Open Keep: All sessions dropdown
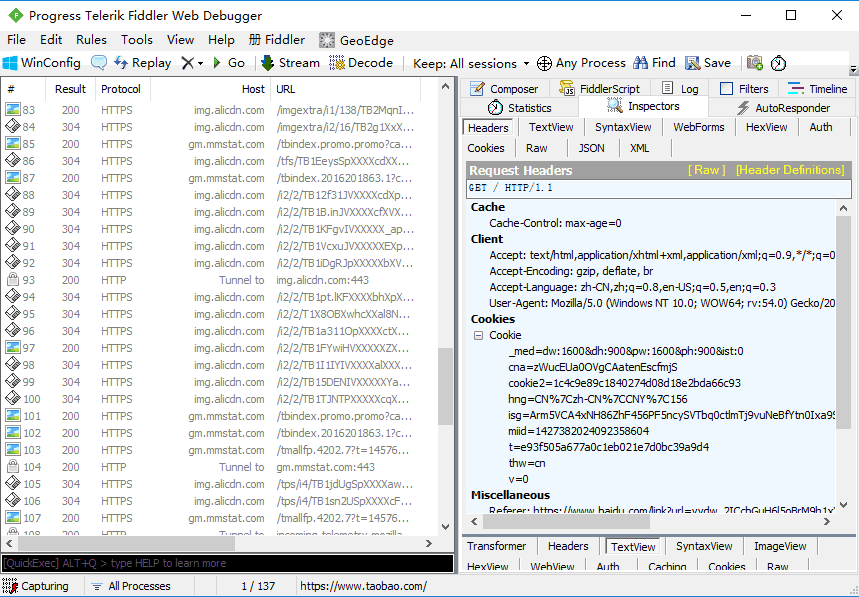Viewport: 859px width, 597px height. pos(471,64)
